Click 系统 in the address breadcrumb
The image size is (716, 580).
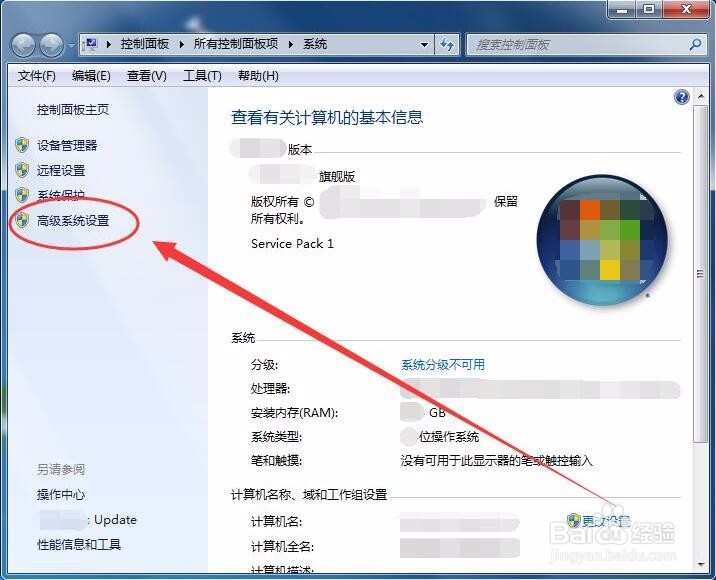315,44
